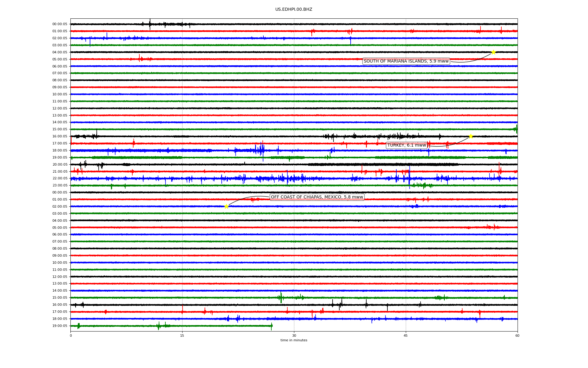The width and height of the screenshot is (588, 368).
Task: Select the TURKEY, 6.1 mww annotation box
Action: [407, 145]
